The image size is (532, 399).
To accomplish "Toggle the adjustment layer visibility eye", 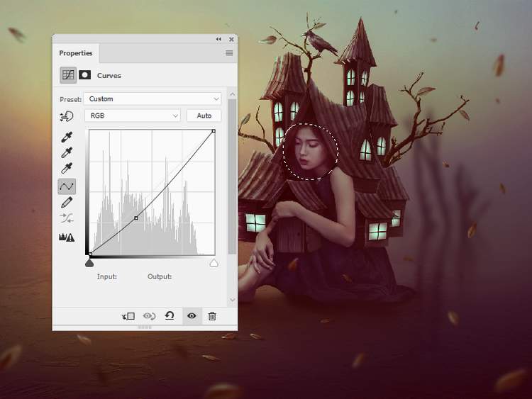I will point(192,316).
